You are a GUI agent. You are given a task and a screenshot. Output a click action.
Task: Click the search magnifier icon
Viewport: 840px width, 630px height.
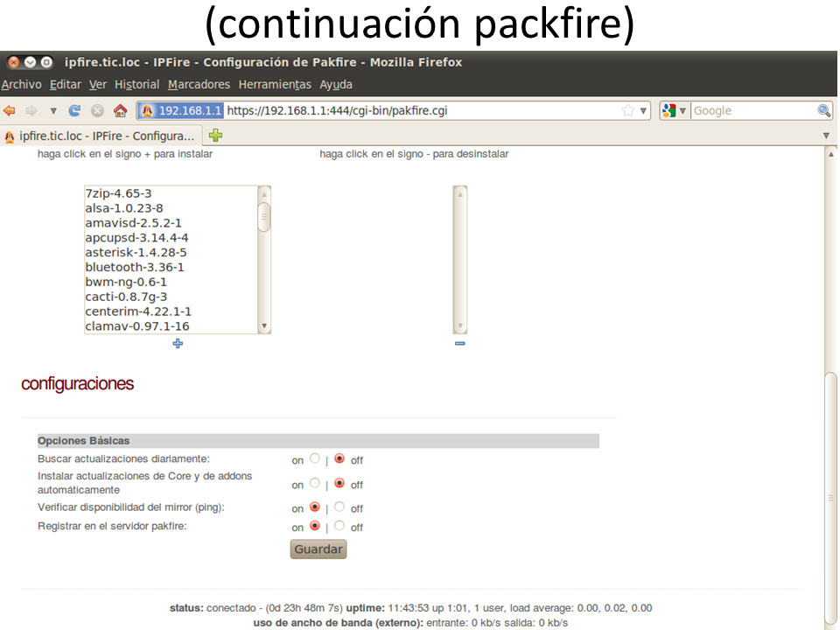(823, 111)
